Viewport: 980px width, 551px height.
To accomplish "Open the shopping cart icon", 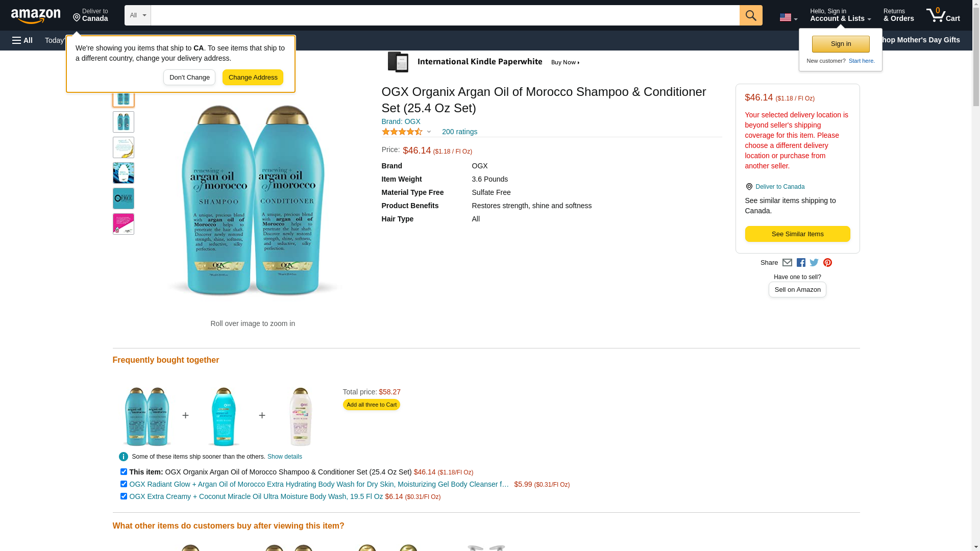I will click(942, 15).
